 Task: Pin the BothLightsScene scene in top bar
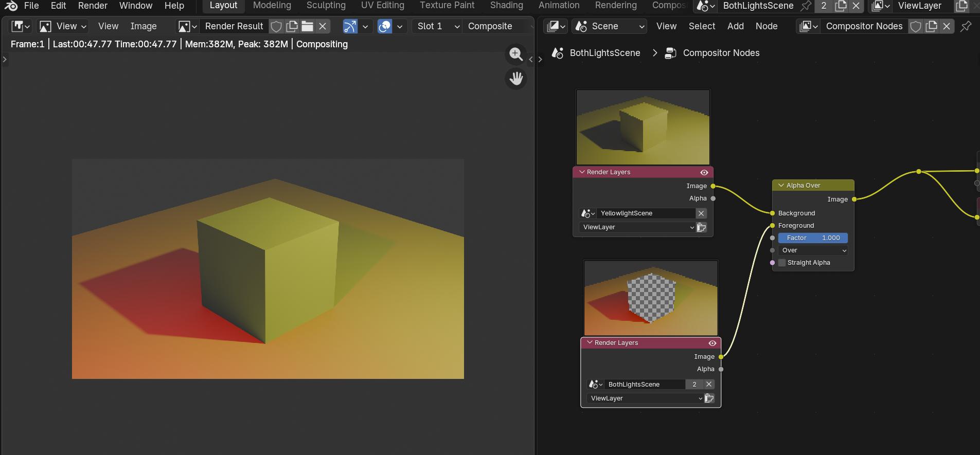pos(806,6)
